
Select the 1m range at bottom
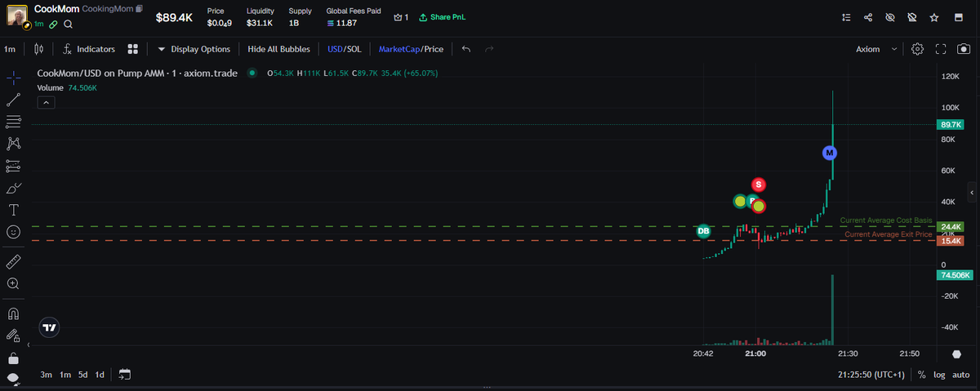(x=65, y=375)
